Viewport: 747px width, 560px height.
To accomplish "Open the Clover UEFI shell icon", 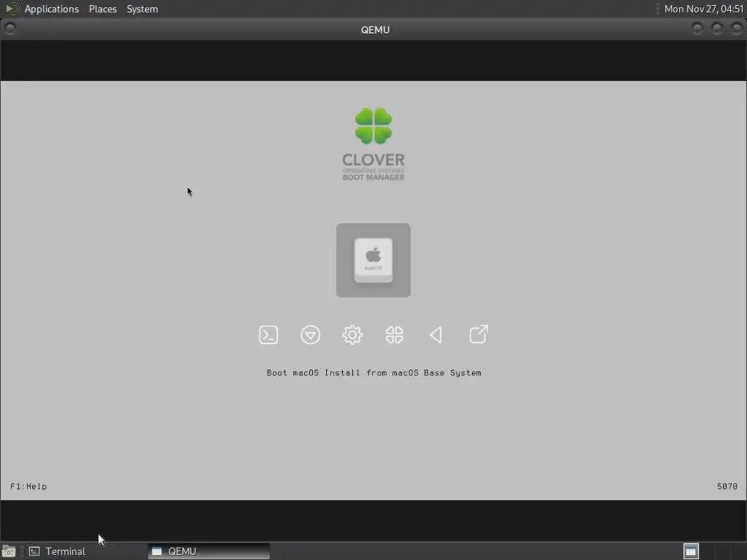I will [x=268, y=335].
